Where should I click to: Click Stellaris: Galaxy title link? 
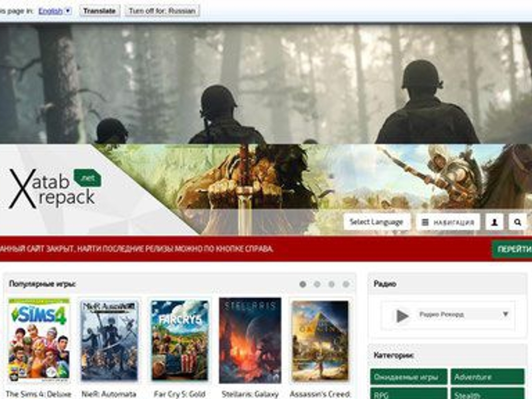tap(250, 394)
